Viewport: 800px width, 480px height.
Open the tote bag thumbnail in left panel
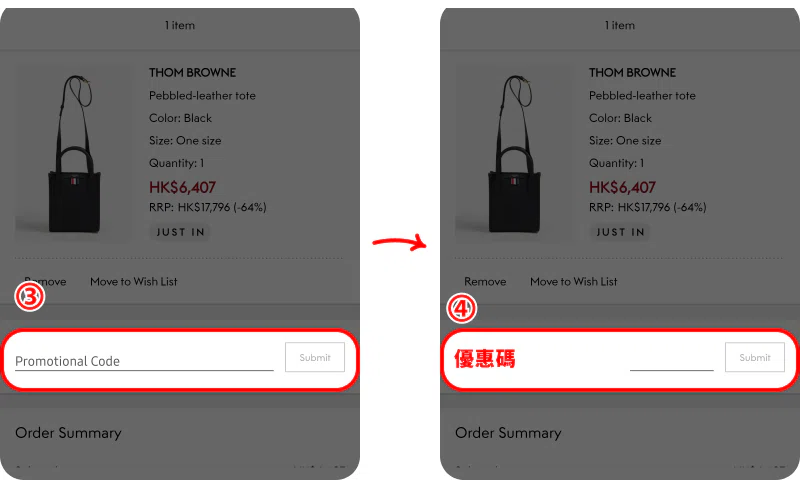[x=74, y=154]
